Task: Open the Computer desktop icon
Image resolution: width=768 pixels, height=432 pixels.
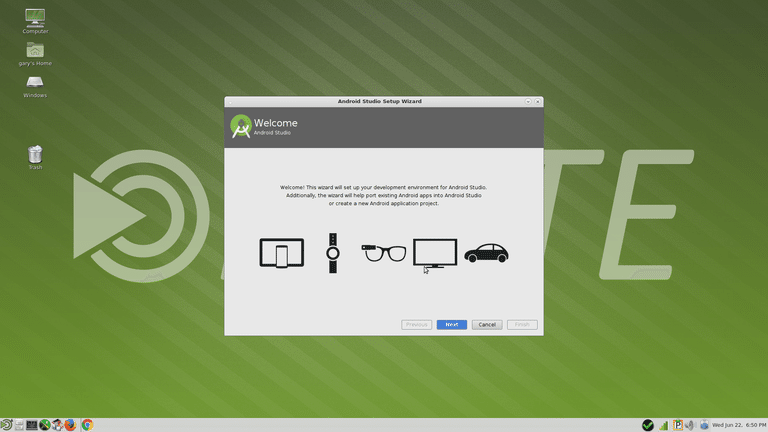Action: point(35,22)
